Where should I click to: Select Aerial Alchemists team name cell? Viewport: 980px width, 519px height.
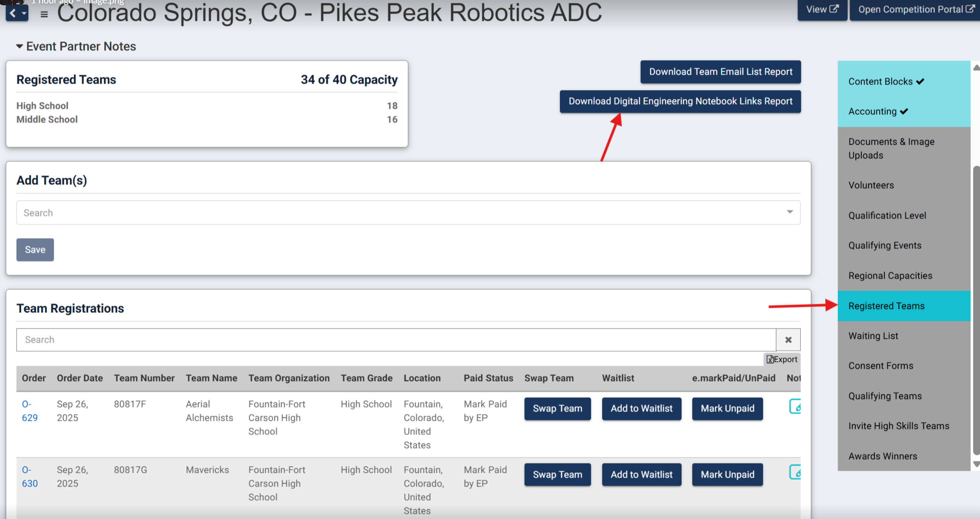pyautogui.click(x=209, y=411)
